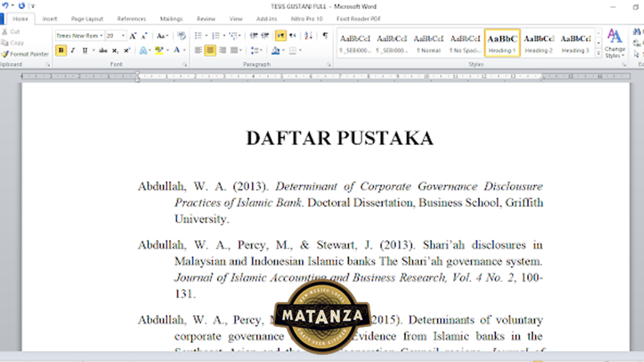Click the Shrink Font icon
Image resolution: width=644 pixels, height=362 pixels.
pyautogui.click(x=144, y=36)
